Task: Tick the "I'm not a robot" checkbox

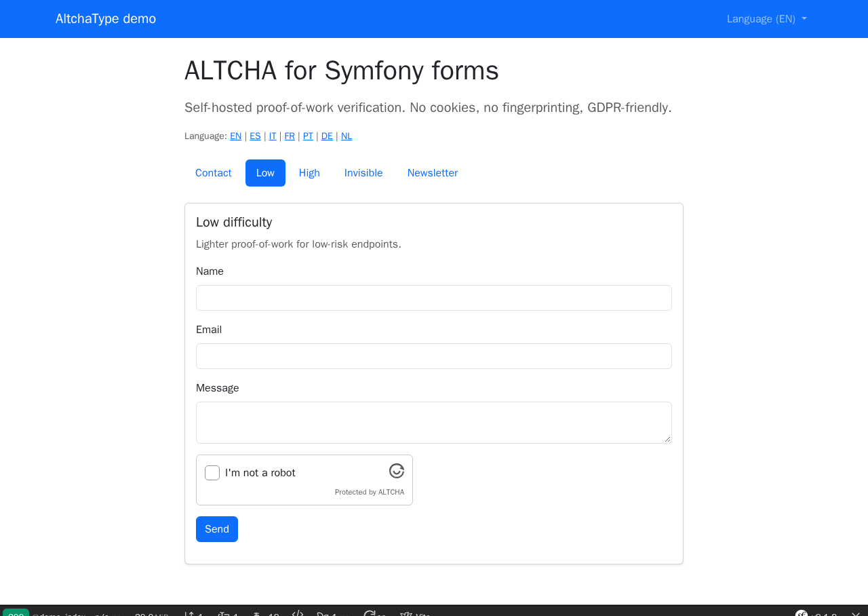Action: coord(212,473)
